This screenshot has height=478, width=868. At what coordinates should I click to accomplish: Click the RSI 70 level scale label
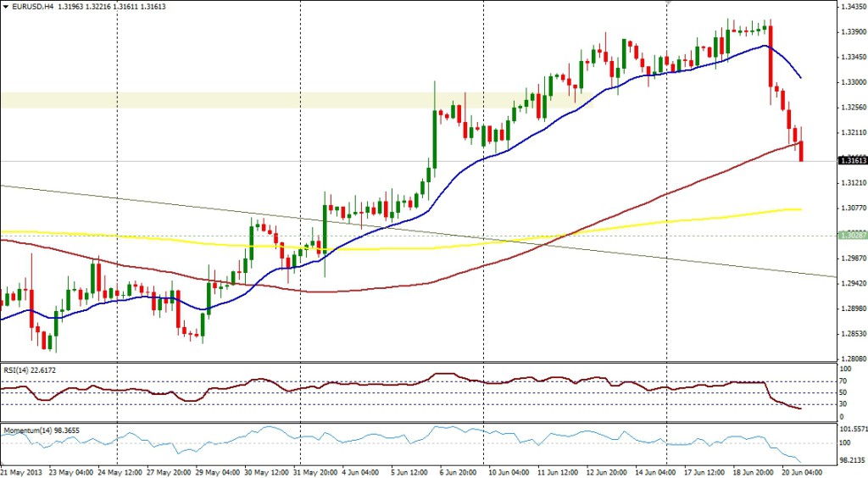pos(843,382)
